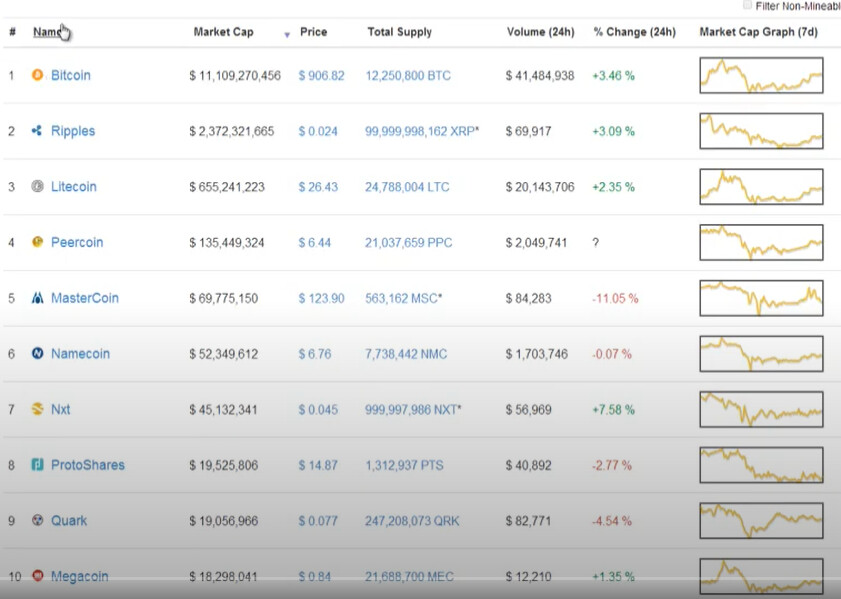Click the Market Cap sort arrow
The image size is (841, 599).
(287, 35)
